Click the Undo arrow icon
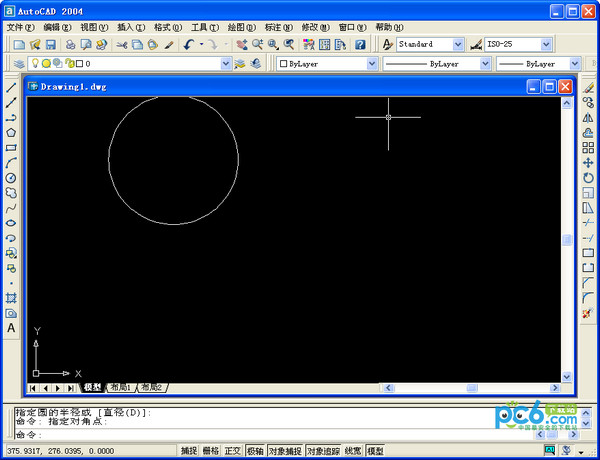This screenshot has height=460, width=600. point(188,45)
